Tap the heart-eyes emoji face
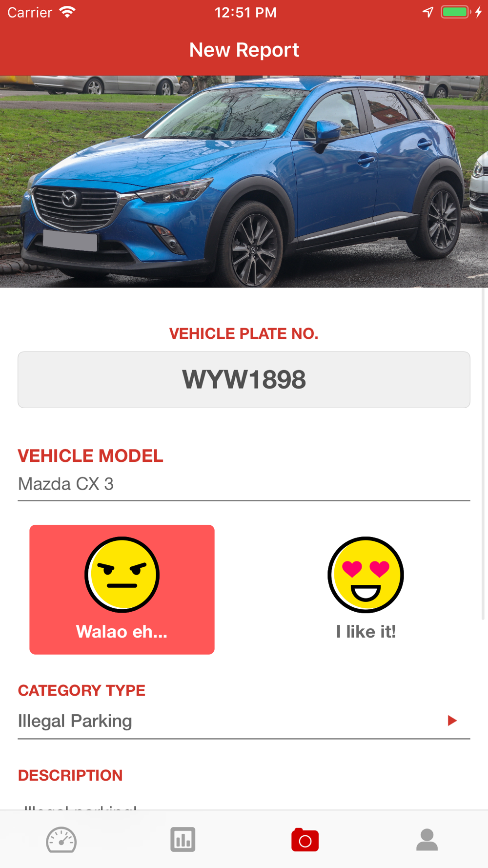488x868 pixels. pos(366,575)
